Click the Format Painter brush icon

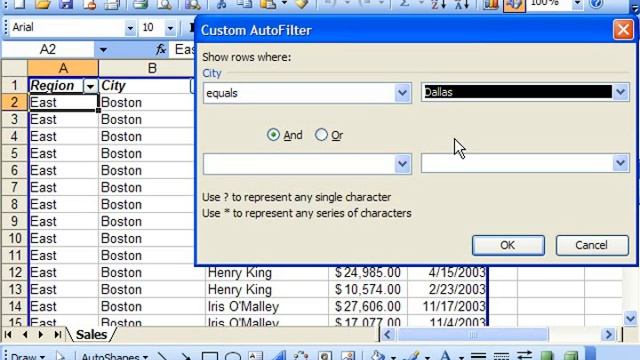302,4
